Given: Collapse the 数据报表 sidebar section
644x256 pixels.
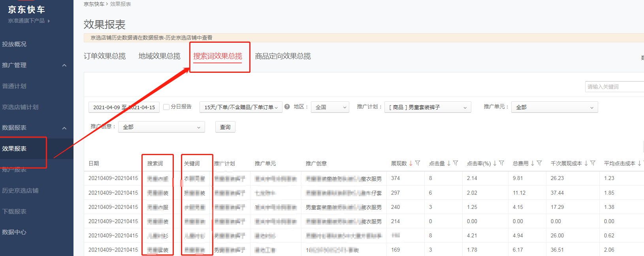Looking at the screenshot, I should coord(64,128).
